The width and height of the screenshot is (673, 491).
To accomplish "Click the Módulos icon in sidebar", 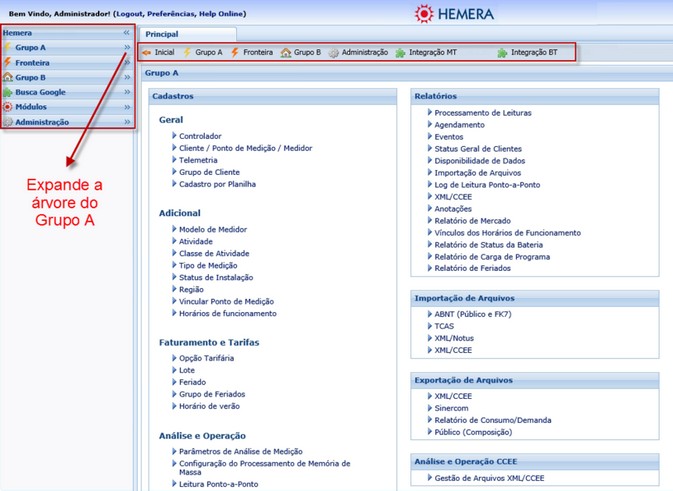I will coord(8,107).
